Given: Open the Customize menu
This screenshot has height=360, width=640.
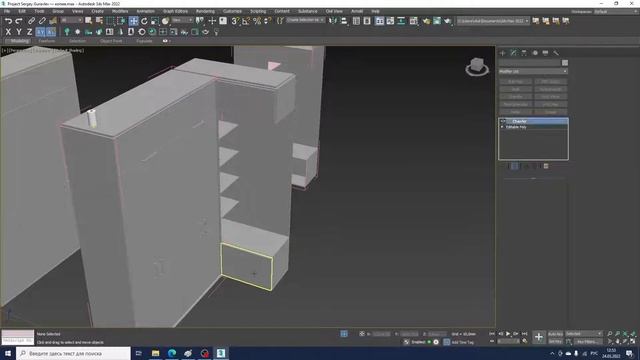Looking at the screenshot, I should tap(232, 11).
